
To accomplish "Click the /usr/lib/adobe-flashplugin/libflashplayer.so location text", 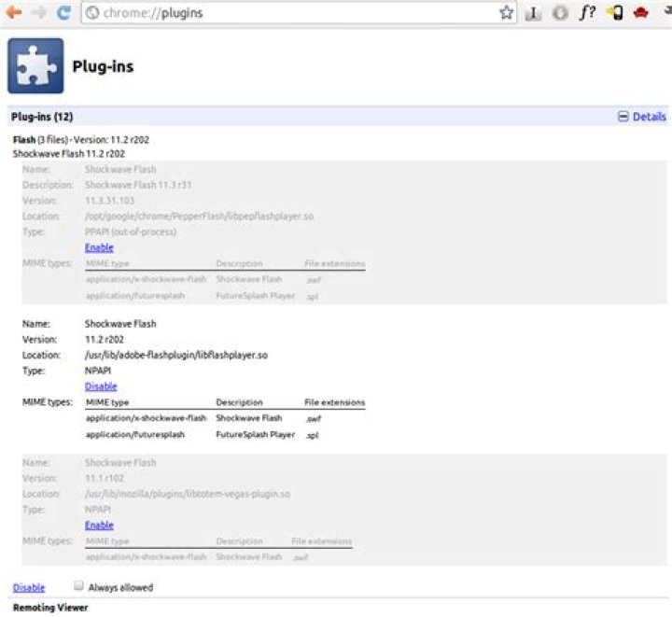I will click(x=176, y=356).
